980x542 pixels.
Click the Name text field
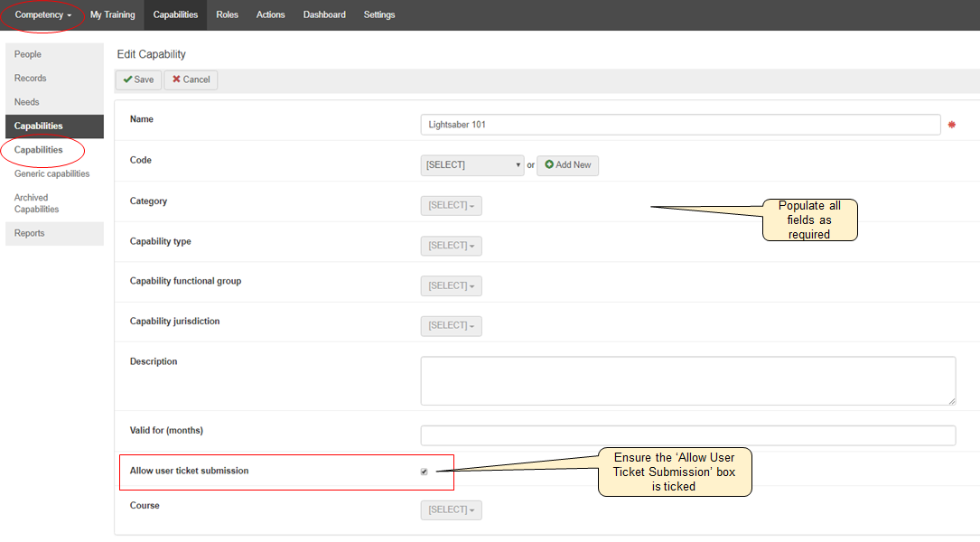coord(680,125)
